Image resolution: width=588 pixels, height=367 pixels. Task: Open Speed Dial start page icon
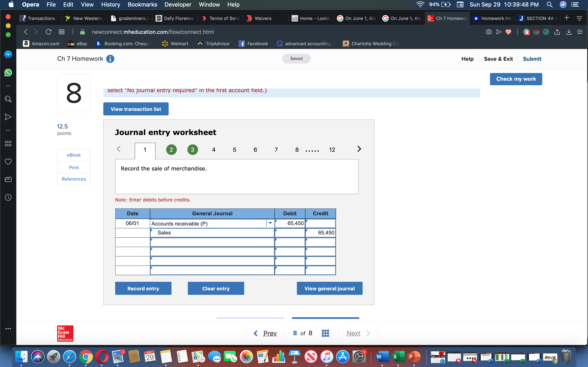click(62, 32)
